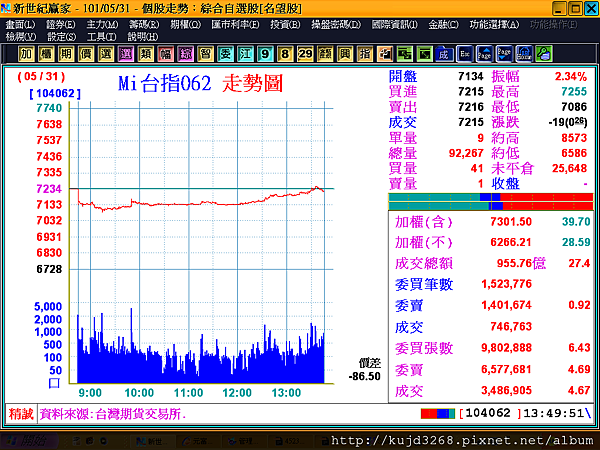Open the 畫面(L) menu
The width and height of the screenshot is (600, 450).
pyautogui.click(x=20, y=24)
